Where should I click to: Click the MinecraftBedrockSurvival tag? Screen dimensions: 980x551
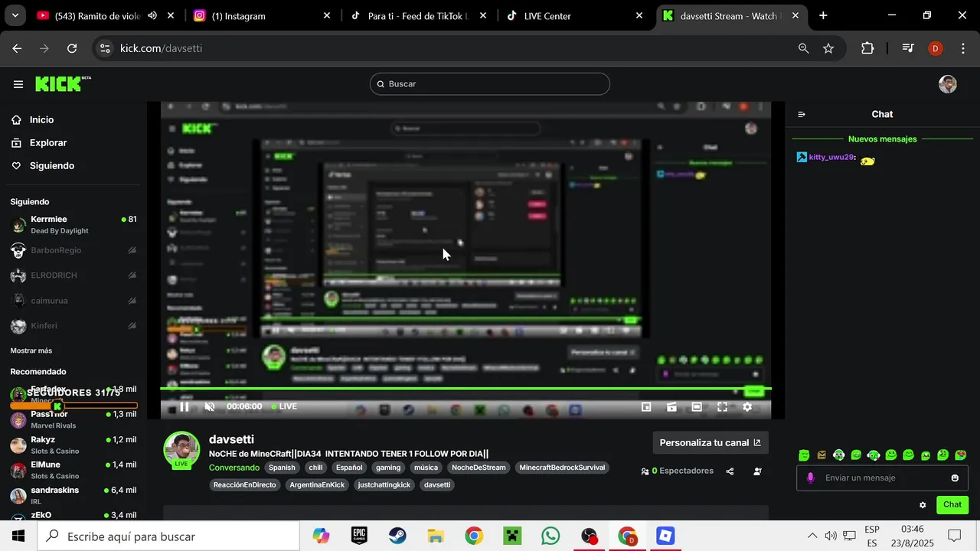562,468
